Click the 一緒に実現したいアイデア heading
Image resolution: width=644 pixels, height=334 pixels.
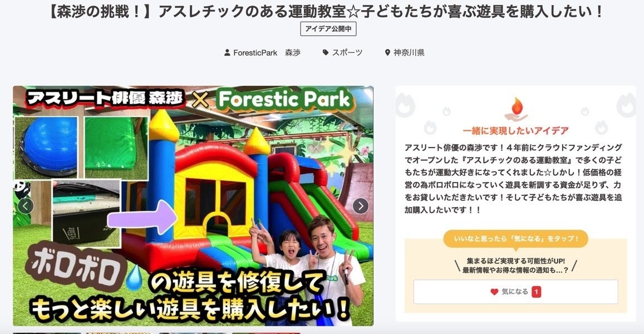(515, 131)
